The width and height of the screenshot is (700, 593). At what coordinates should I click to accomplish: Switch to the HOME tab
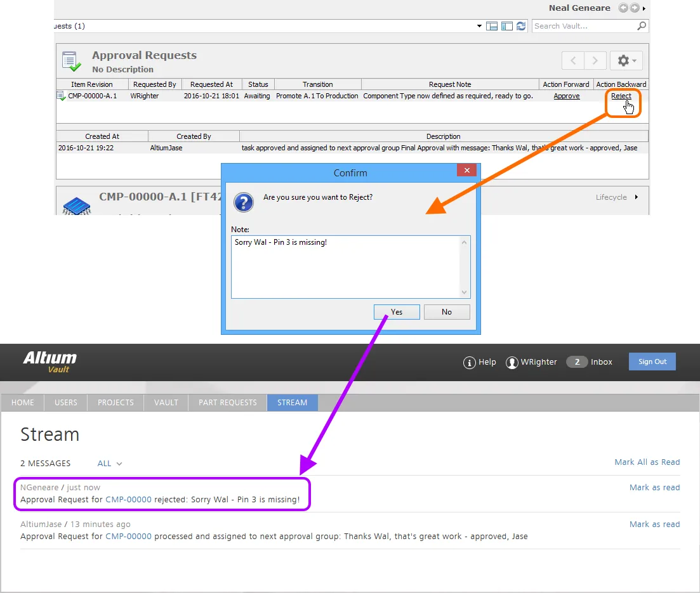23,403
